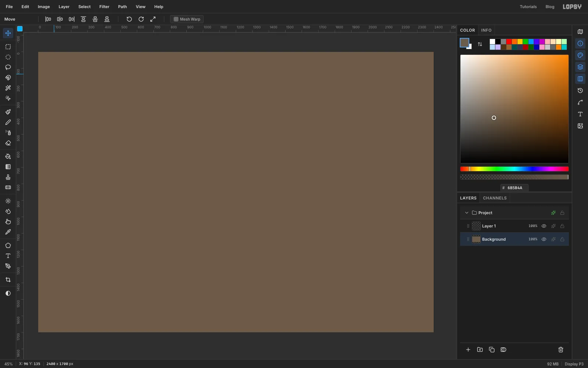
Task: Toggle effects on the Project group
Action: pyautogui.click(x=553, y=213)
